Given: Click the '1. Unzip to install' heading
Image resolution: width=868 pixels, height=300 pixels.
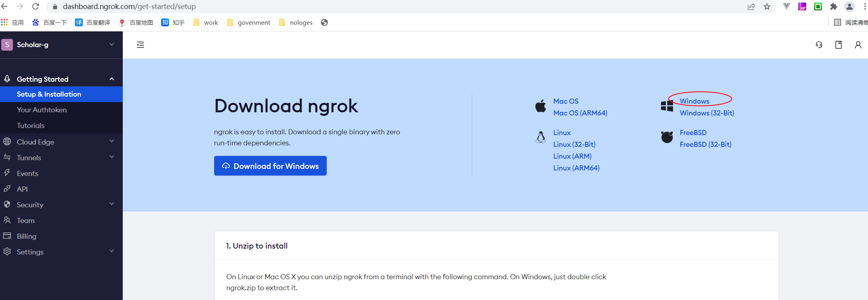Looking at the screenshot, I should point(257,246).
